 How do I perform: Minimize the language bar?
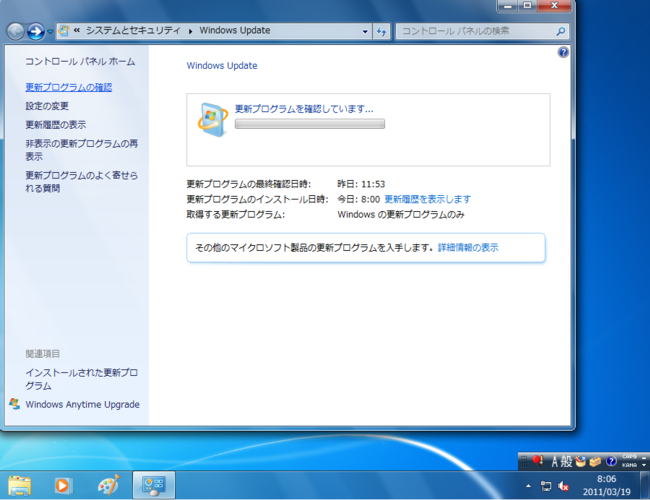[x=644, y=457]
